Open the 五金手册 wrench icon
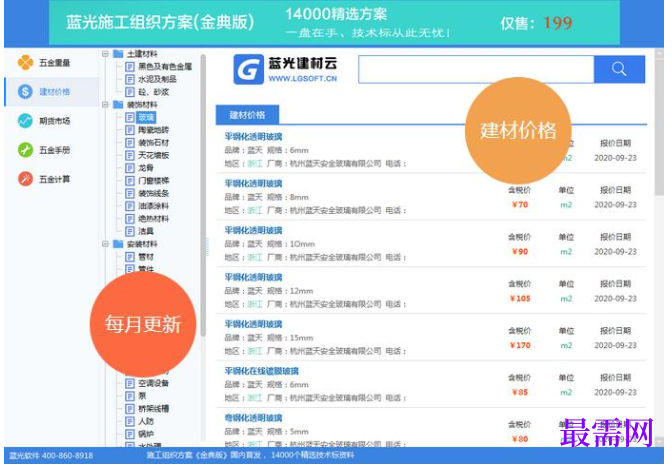Screen dimensions: 672x464 [x=25, y=150]
